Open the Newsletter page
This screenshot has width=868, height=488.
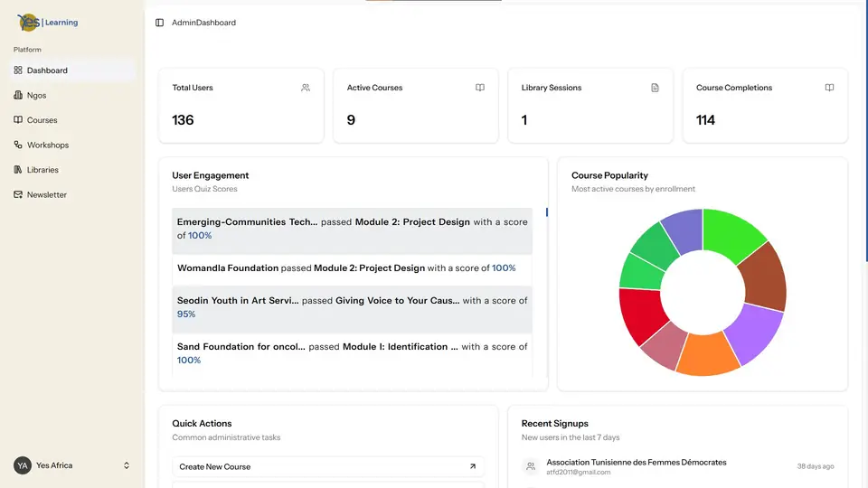[73, 195]
